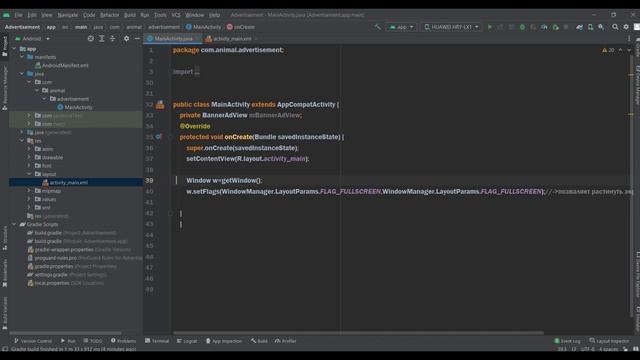The image size is (640, 360).
Task: Open the Device Manager toolbar icon
Action: (591, 27)
